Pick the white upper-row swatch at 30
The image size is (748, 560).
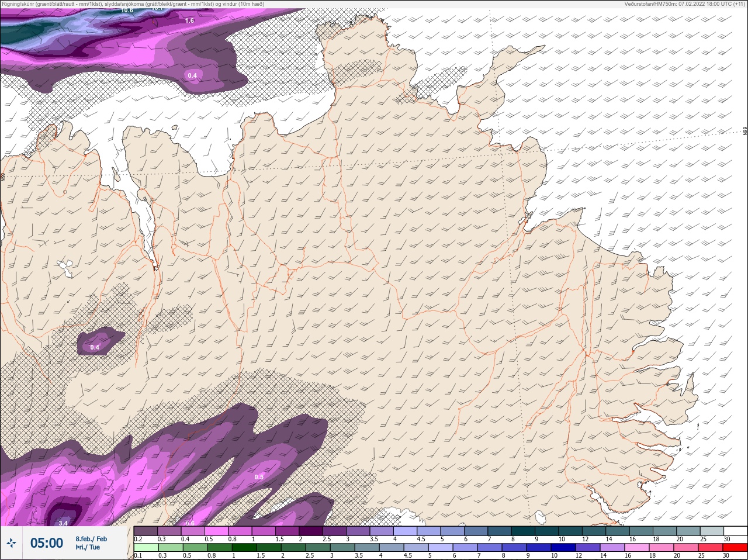pos(735,531)
